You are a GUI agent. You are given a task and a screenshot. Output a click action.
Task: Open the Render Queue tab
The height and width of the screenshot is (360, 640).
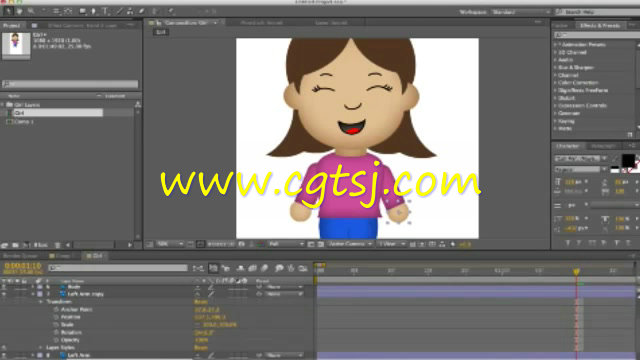20,256
